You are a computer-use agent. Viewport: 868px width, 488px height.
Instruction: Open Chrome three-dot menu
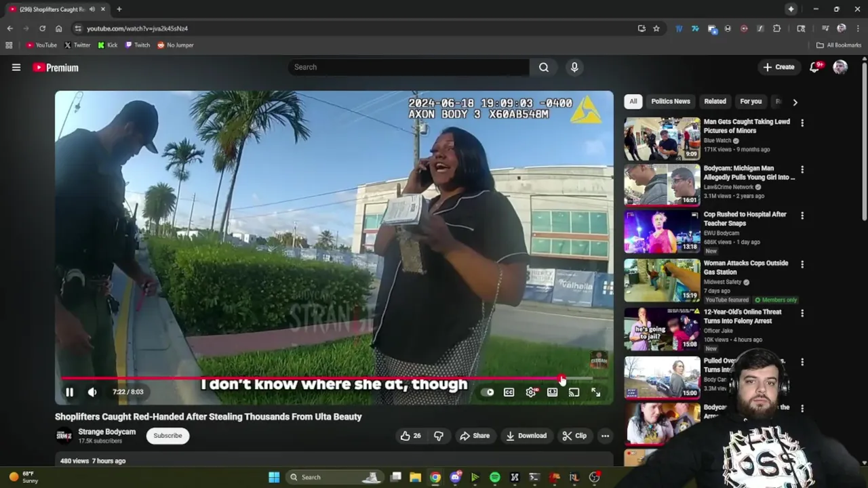click(859, 28)
